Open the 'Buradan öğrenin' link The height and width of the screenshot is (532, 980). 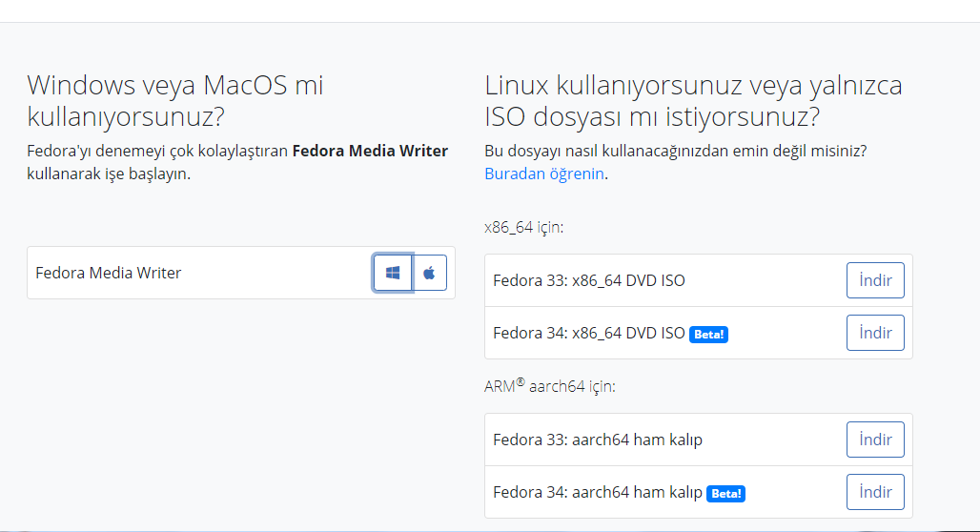click(544, 174)
